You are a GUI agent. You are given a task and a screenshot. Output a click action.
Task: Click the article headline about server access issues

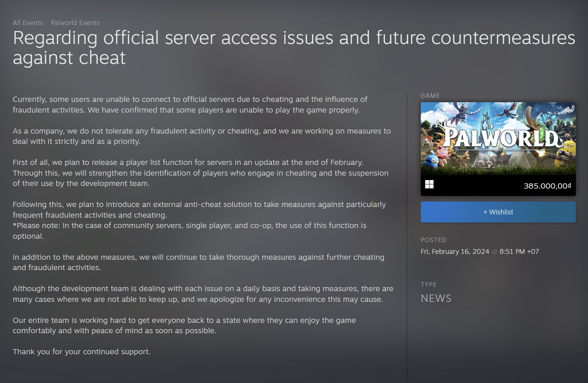pos(294,48)
